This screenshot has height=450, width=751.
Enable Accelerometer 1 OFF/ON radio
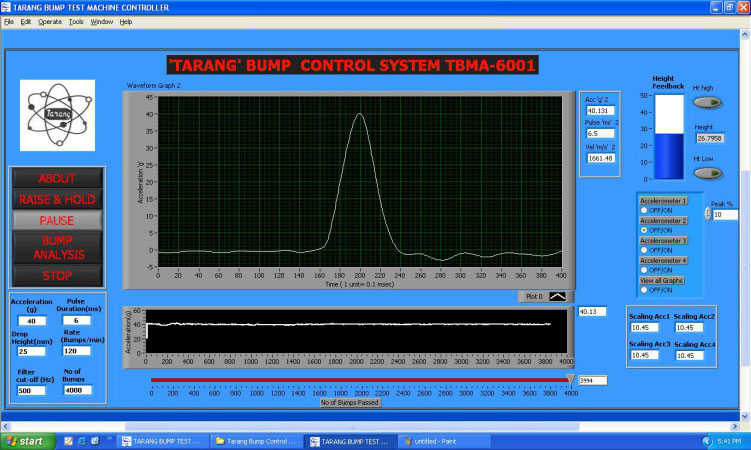[x=644, y=210]
